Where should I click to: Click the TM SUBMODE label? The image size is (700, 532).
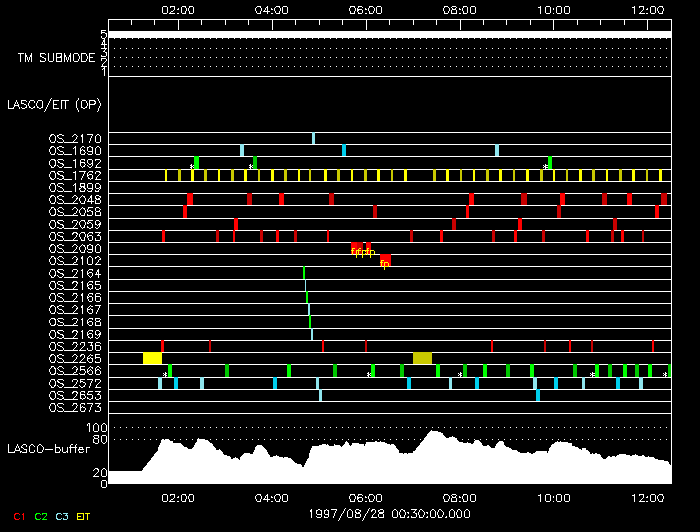[56, 58]
